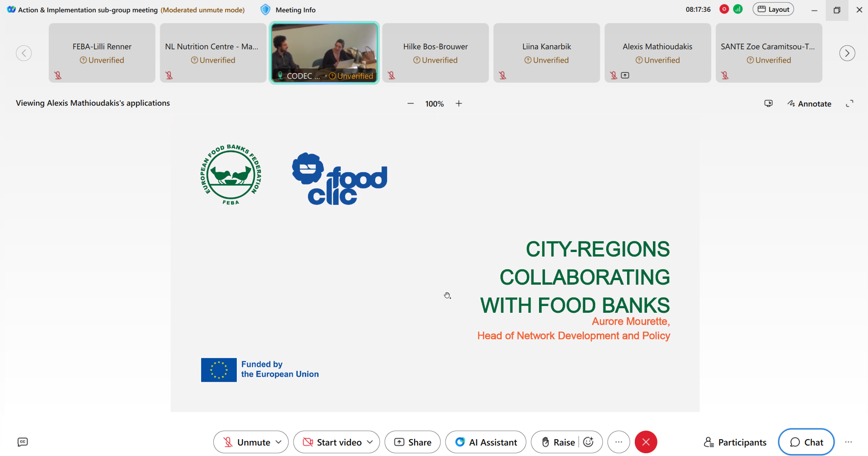868x456 pixels.
Task: Select FEBA-Lilli Renner participant tile
Action: [102, 53]
